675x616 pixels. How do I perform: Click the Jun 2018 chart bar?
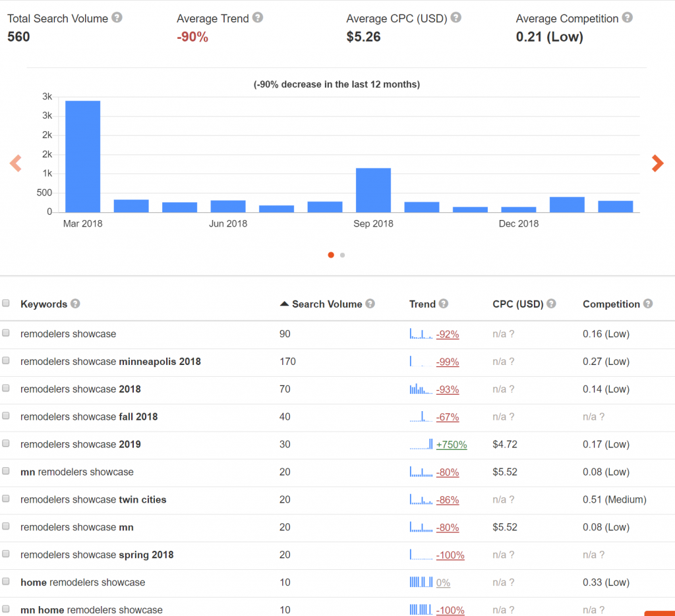tap(228, 206)
